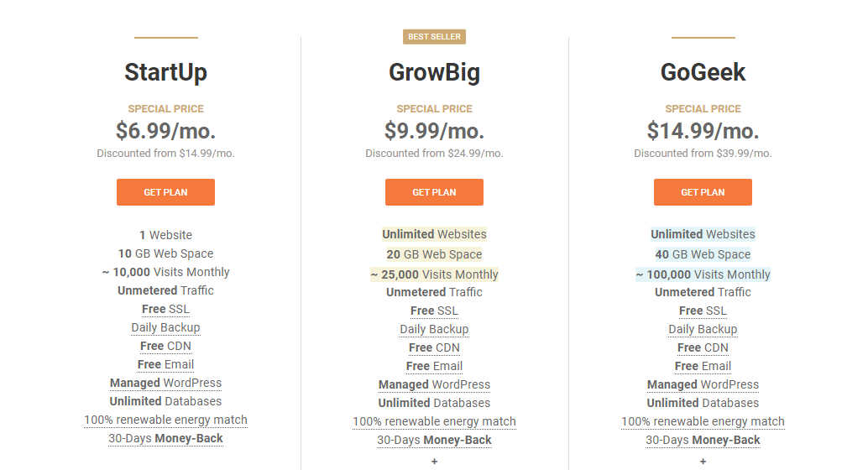Select 20 GB Web Space under GrowBig

point(434,254)
